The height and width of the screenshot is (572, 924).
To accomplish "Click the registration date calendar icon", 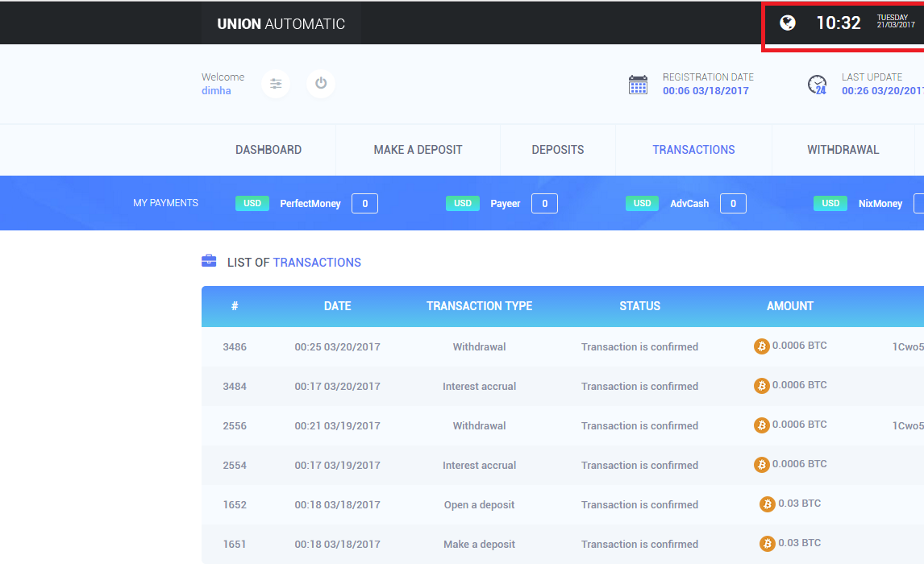I will click(638, 85).
